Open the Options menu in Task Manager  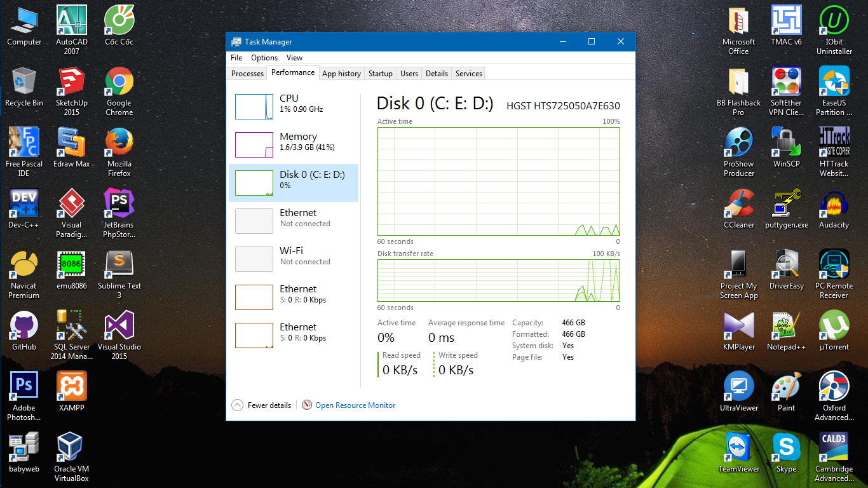[x=264, y=57]
